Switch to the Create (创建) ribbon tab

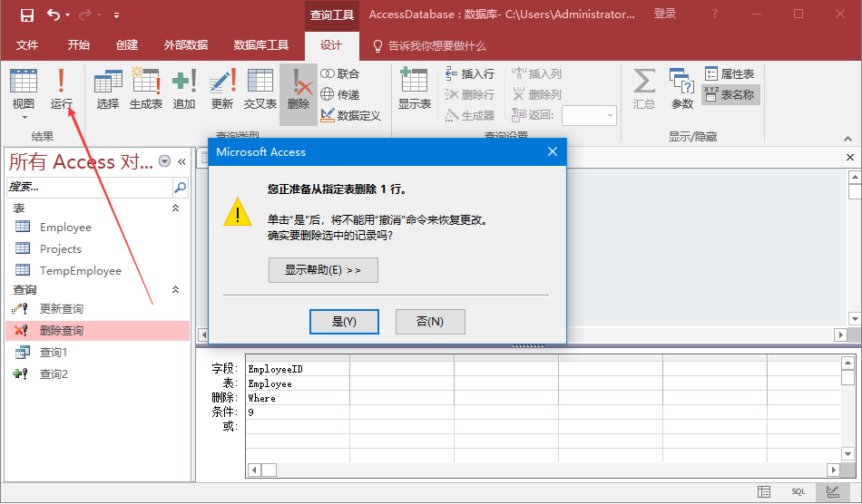[127, 45]
